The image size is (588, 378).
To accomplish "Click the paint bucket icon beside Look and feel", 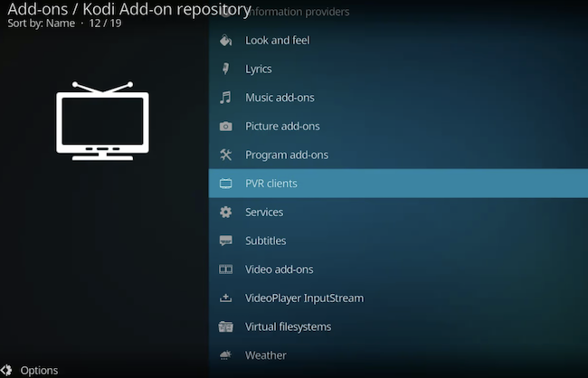I will (225, 40).
